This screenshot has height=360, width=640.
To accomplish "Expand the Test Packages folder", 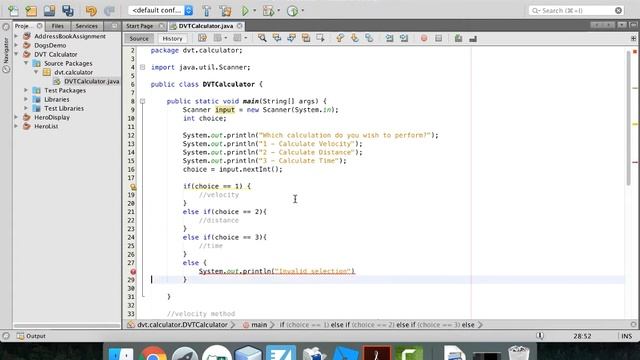I will (x=26, y=90).
